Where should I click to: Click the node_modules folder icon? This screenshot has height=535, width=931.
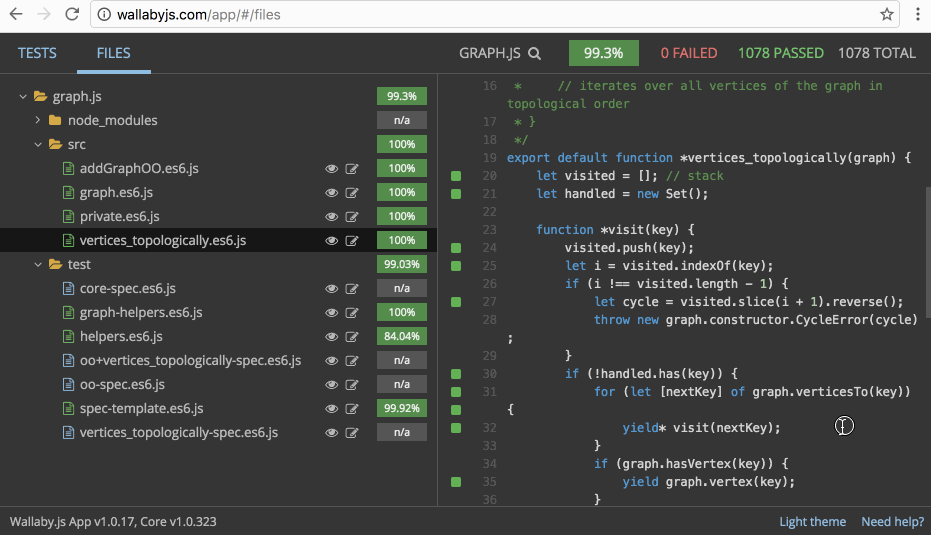click(x=55, y=120)
